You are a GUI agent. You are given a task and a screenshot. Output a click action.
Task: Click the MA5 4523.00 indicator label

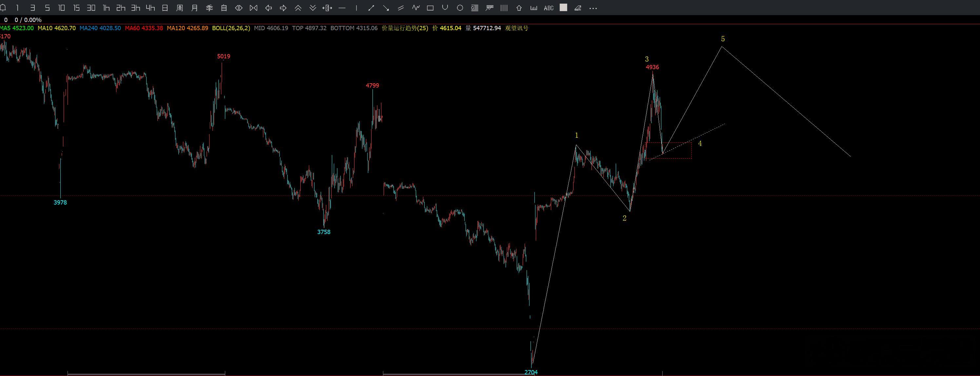tap(17, 28)
